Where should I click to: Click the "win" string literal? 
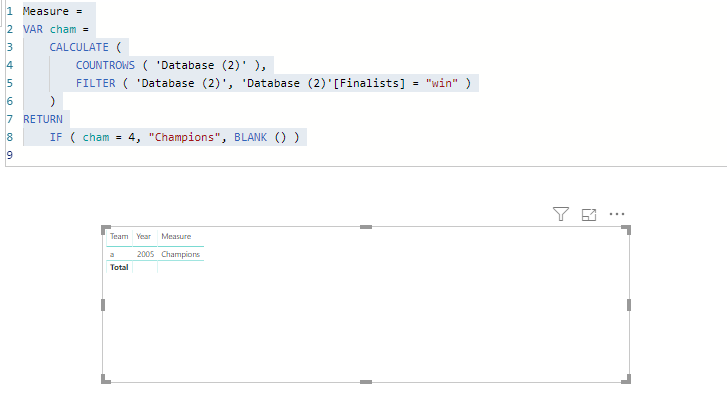point(442,83)
